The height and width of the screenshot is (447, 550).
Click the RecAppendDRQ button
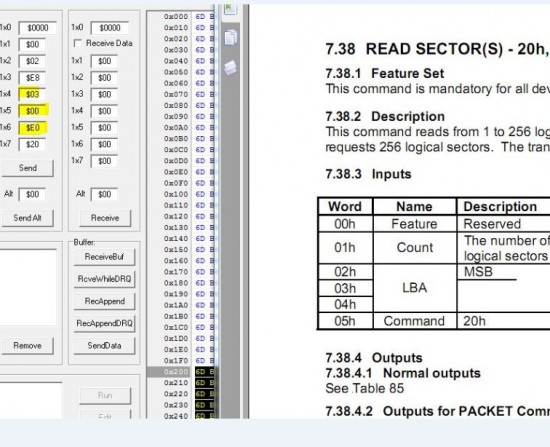click(104, 323)
